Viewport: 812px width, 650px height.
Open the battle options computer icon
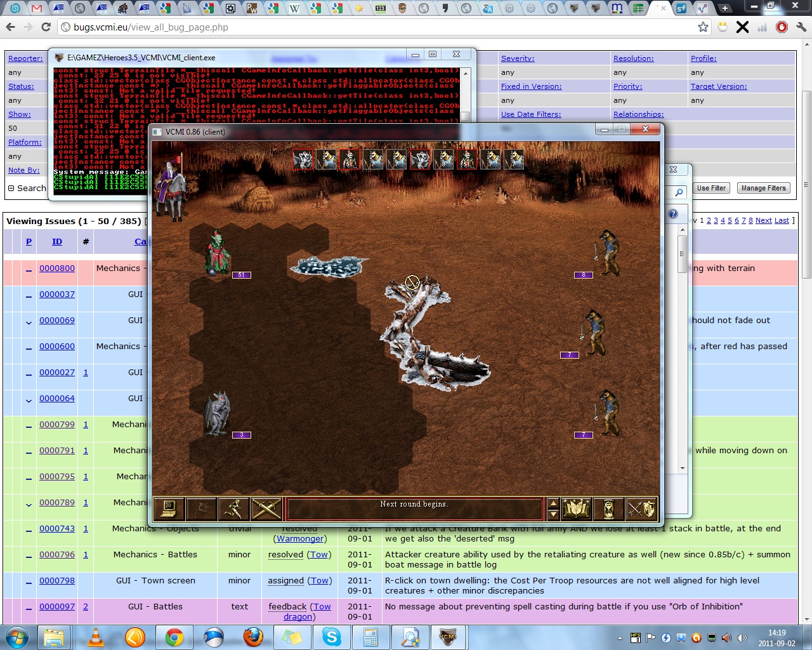pos(169,508)
